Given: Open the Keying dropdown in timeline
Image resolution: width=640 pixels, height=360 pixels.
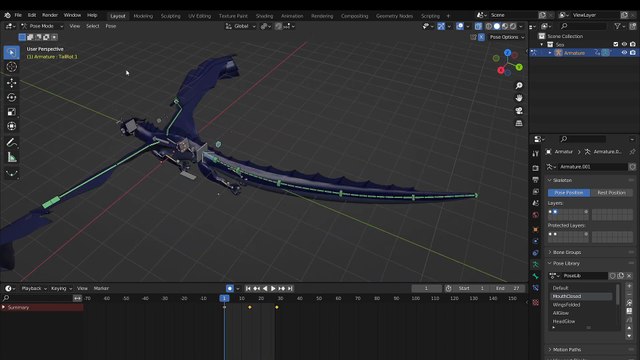Looking at the screenshot, I should (61, 288).
